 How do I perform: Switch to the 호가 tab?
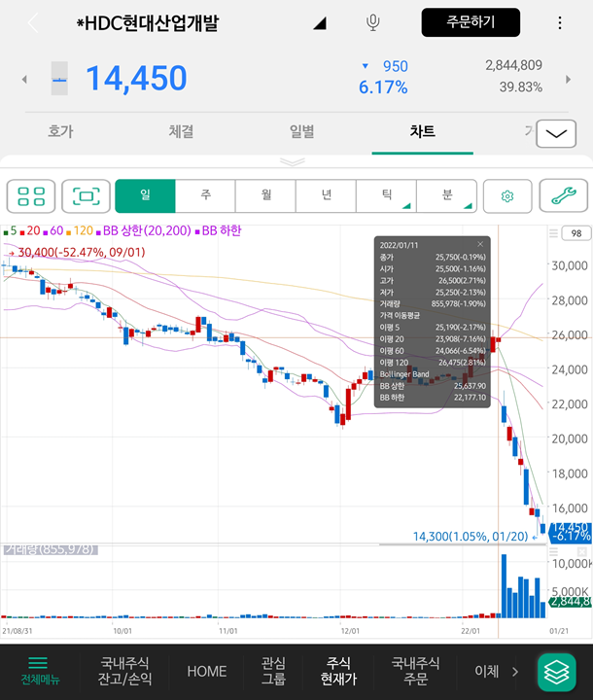60,131
